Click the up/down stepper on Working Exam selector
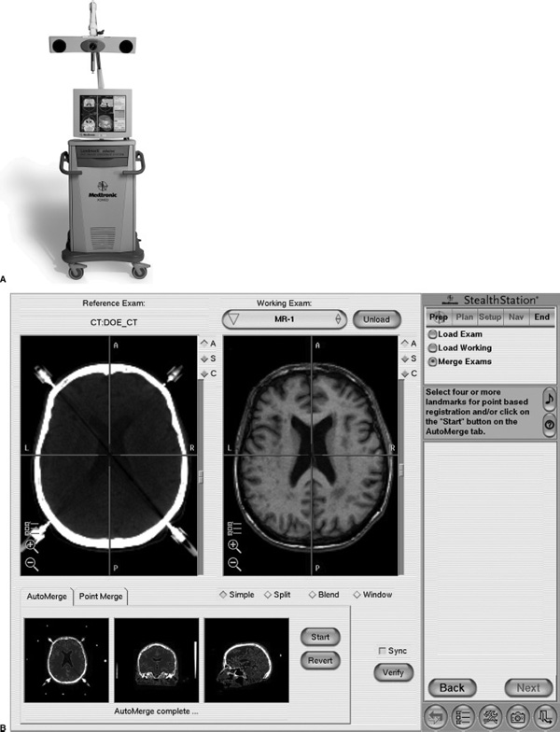Viewport: 560px width, 732px height. tap(338, 318)
